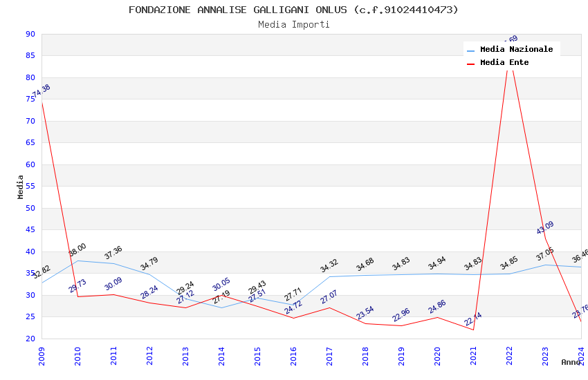Click the 38.00 data label for 2010
Viewport: 588px width, 380px height.
[77, 249]
